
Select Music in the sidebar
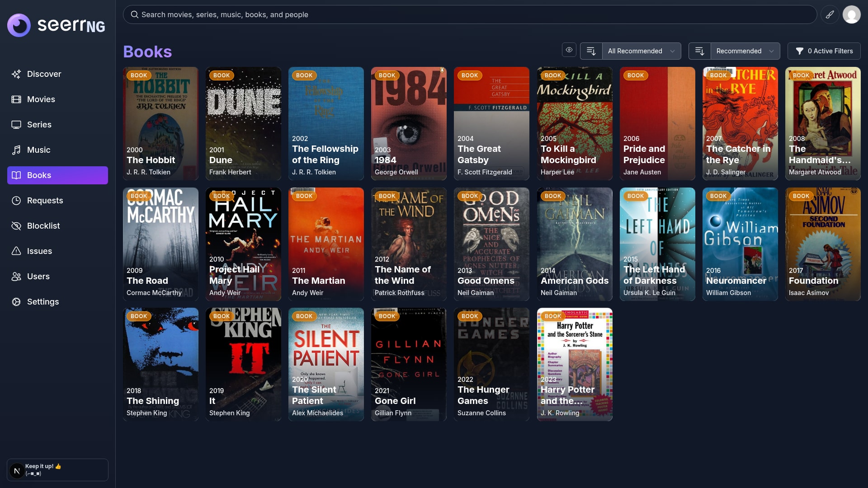(x=57, y=150)
